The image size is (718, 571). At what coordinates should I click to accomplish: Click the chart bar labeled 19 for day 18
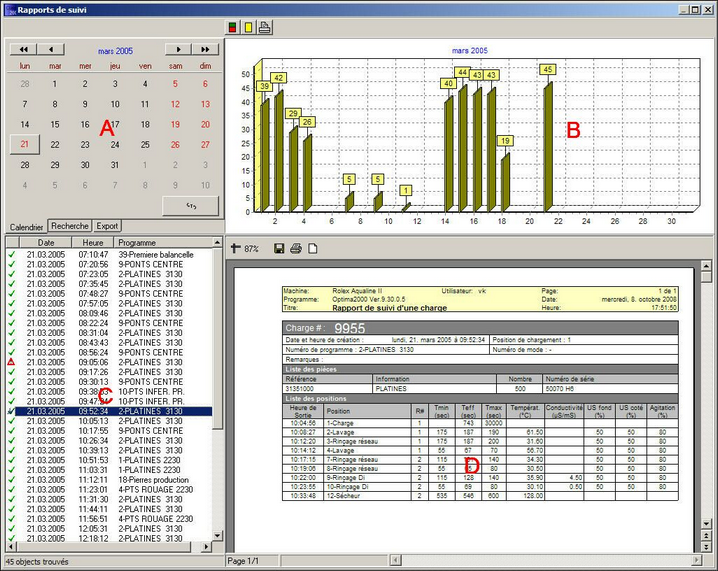tap(505, 183)
